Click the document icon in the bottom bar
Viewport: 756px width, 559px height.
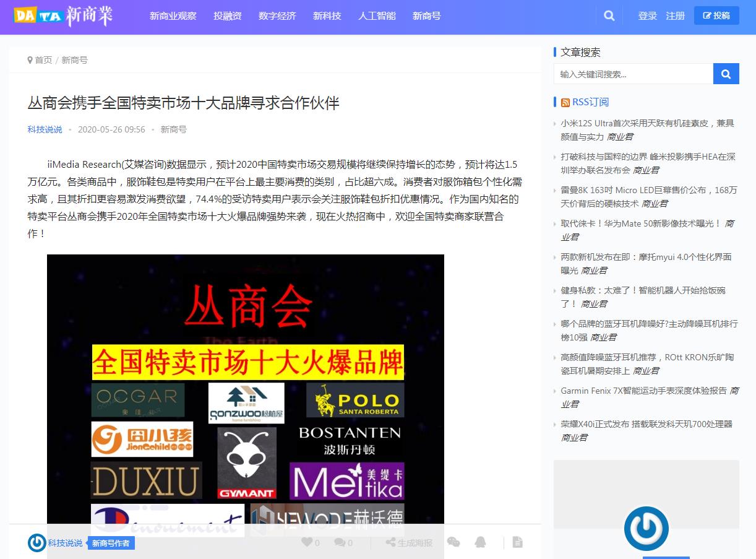(518, 542)
